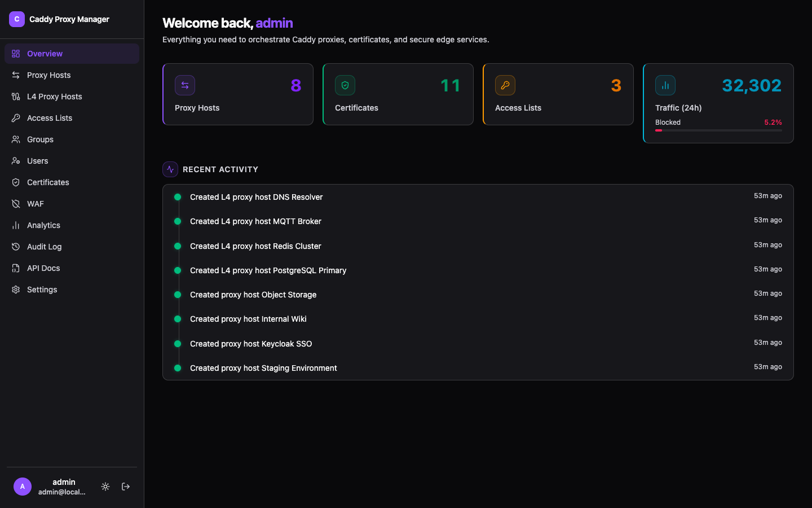Image resolution: width=812 pixels, height=508 pixels.
Task: Open Proxy Hosts from the sidebar
Action: [49, 75]
